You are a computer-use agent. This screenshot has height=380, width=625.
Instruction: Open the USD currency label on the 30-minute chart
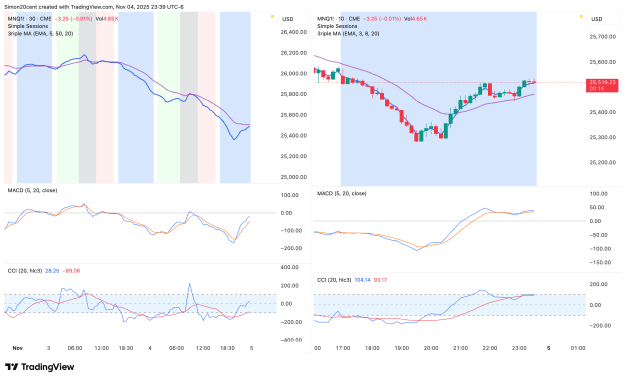coord(288,19)
